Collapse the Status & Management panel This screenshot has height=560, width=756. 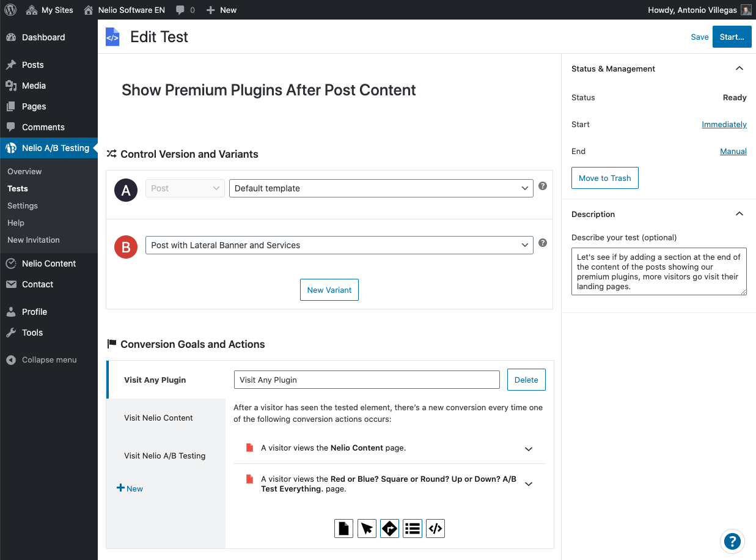(x=739, y=68)
